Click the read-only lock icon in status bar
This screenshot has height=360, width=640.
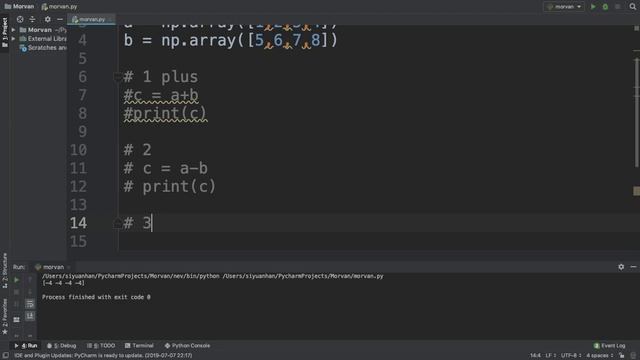[622, 356]
